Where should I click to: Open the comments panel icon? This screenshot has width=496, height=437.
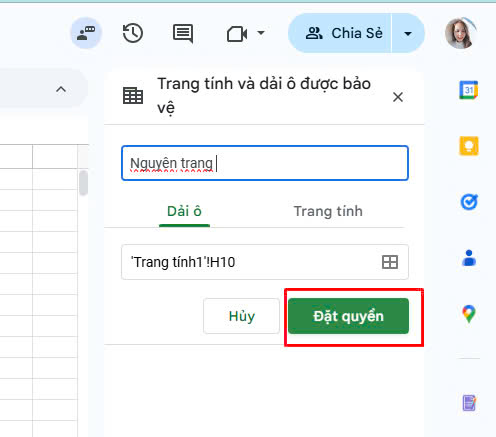pos(183,33)
